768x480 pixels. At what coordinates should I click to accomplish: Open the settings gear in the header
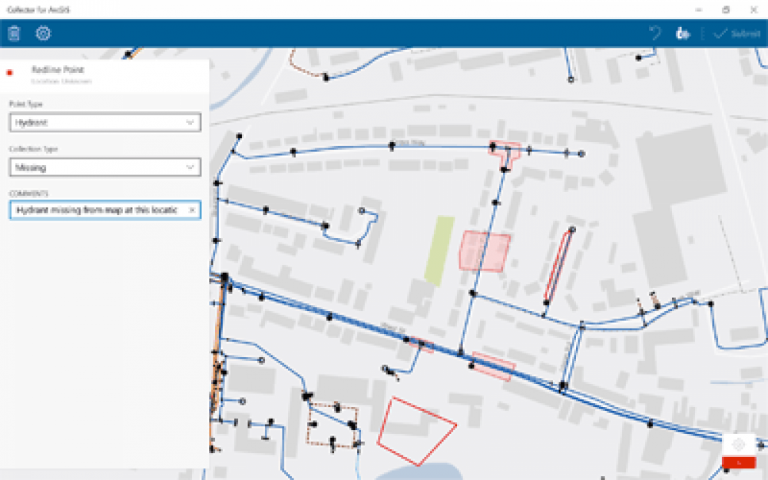(43, 33)
